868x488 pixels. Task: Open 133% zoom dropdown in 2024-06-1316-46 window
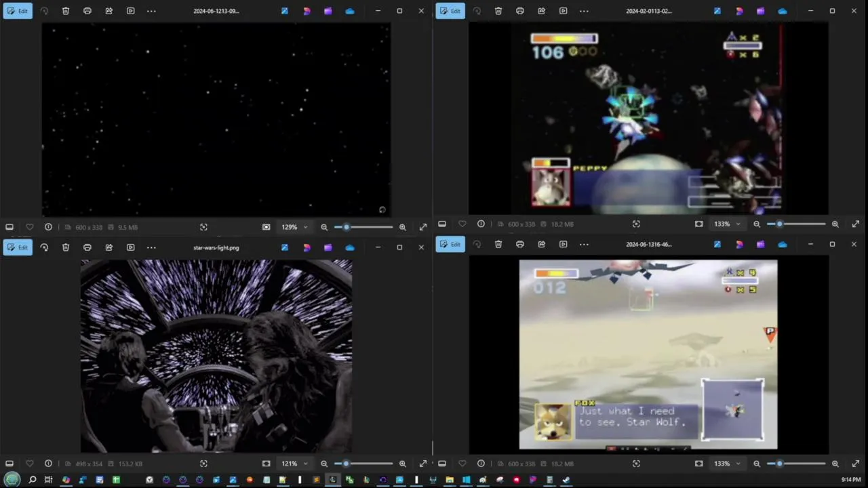728,464
